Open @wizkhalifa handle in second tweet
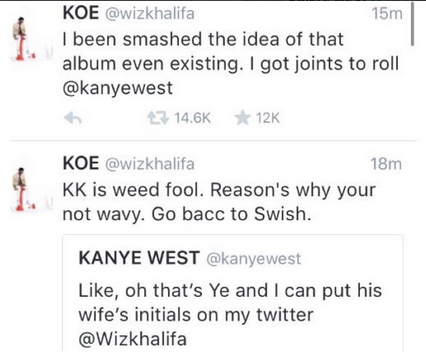426x364 pixels. tap(150, 164)
